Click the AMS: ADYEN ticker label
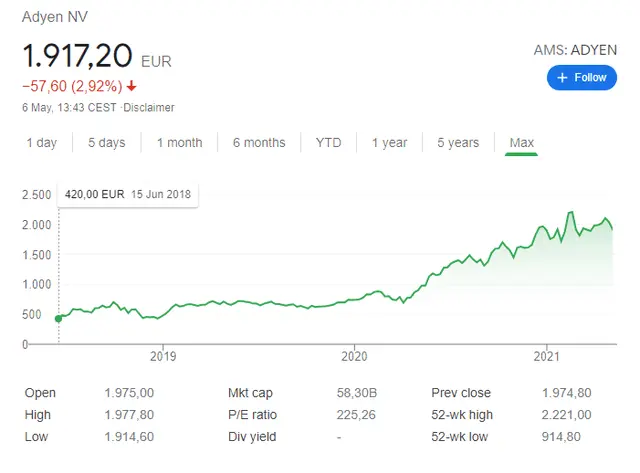This screenshot has height=473, width=640. pyautogui.click(x=576, y=50)
